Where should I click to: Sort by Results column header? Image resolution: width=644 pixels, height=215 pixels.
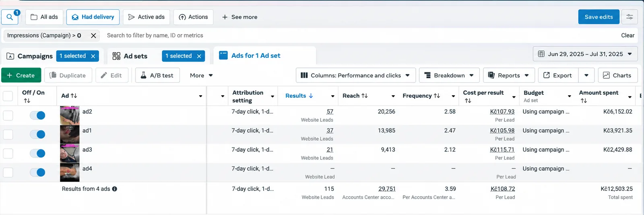pyautogui.click(x=299, y=96)
